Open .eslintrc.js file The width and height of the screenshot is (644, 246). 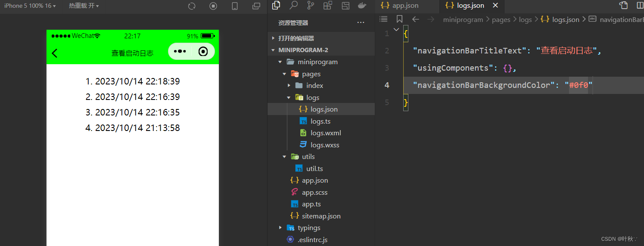pyautogui.click(x=321, y=240)
